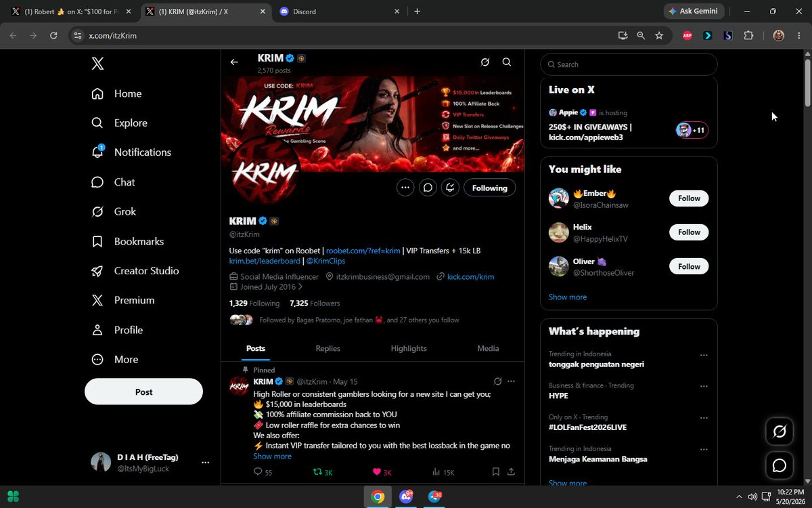Screen dimensions: 812x508
Task: Open Grok in the sidebar
Action: click(x=114, y=211)
